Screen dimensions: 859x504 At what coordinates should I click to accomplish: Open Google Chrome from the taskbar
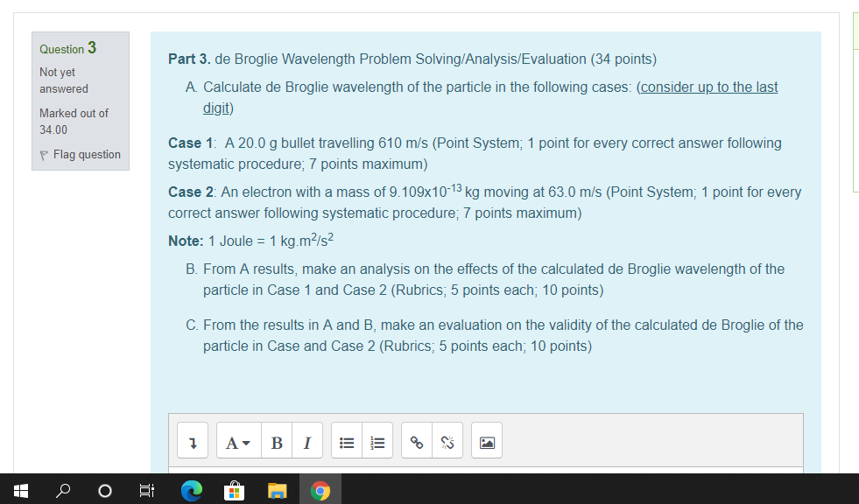click(320, 490)
